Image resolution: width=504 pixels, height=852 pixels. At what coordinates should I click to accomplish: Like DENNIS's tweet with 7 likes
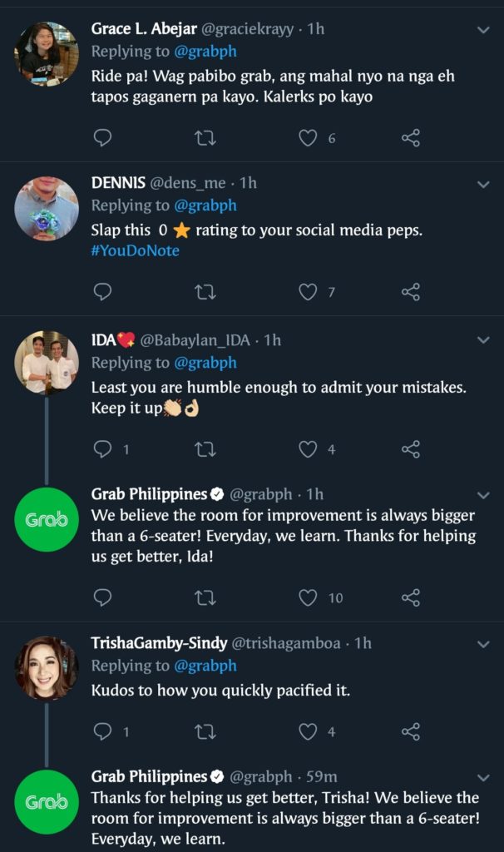[x=308, y=292]
